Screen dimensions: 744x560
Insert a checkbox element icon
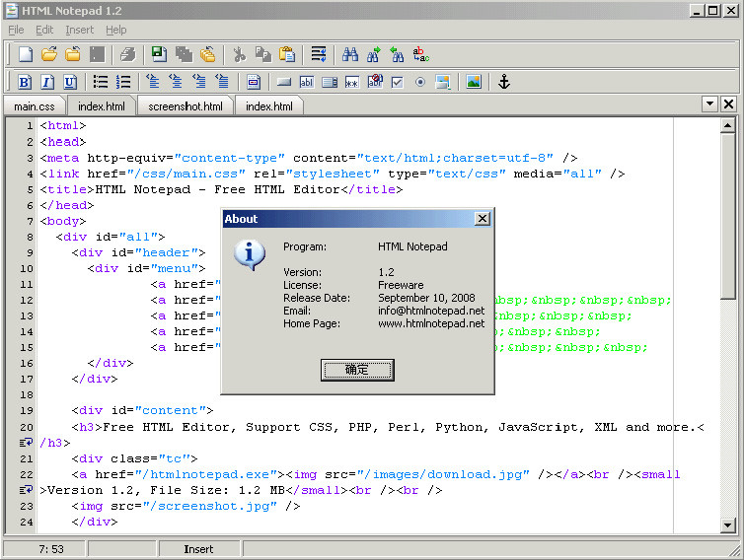(x=397, y=83)
